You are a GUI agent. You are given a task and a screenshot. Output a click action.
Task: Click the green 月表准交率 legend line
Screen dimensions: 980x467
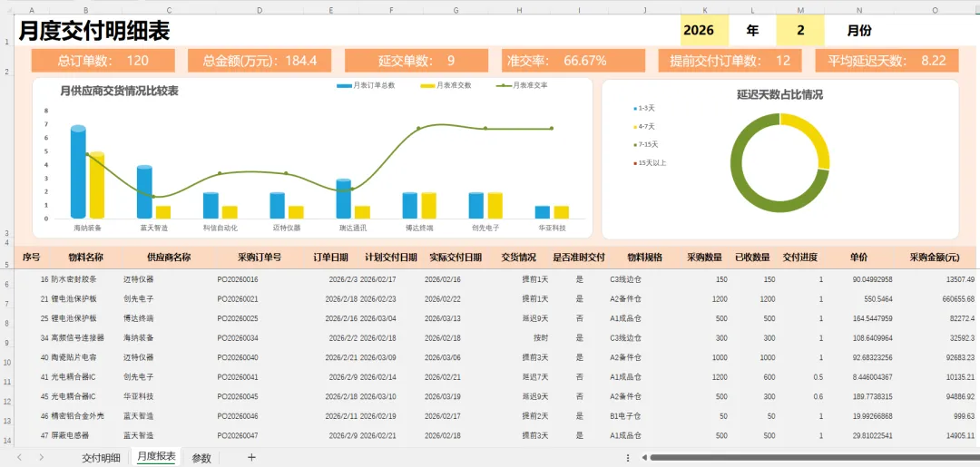(x=503, y=85)
